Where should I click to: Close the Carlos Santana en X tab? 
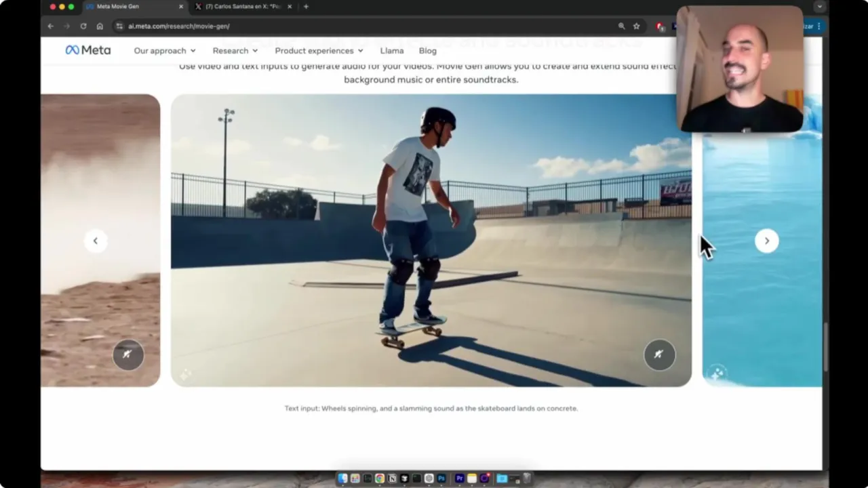(290, 7)
